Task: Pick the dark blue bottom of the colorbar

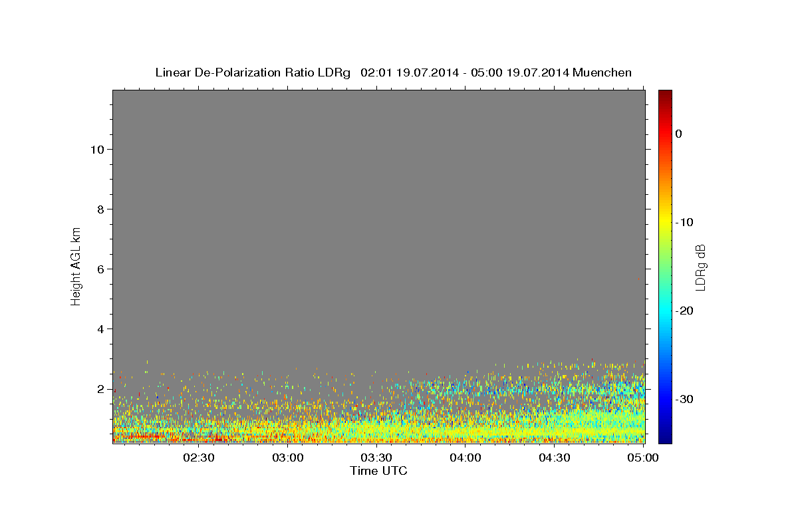Action: [x=665, y=439]
